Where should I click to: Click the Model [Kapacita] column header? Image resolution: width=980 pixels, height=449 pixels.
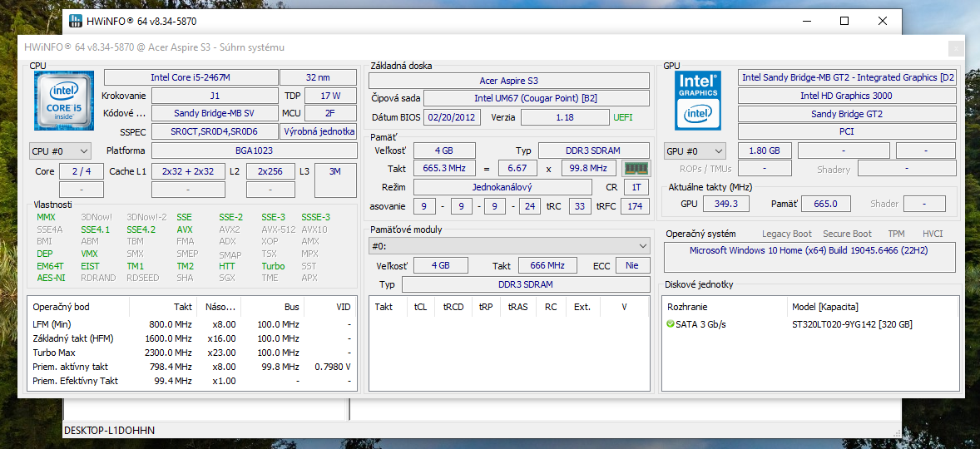824,307
